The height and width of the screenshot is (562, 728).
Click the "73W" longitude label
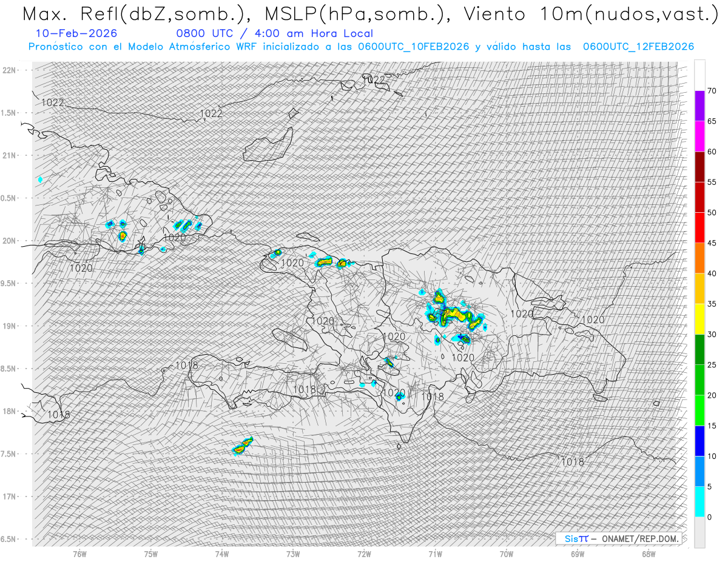293,554
